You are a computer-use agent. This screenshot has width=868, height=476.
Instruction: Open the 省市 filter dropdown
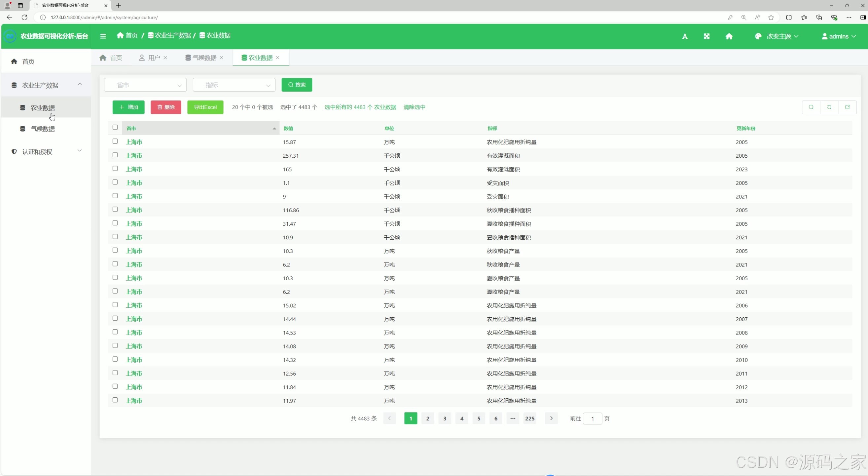pos(145,85)
